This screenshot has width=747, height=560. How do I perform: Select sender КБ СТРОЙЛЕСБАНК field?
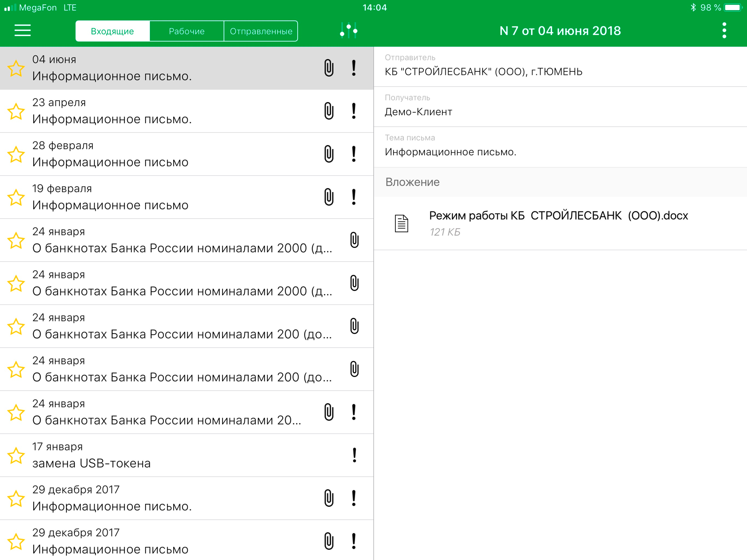[560, 66]
